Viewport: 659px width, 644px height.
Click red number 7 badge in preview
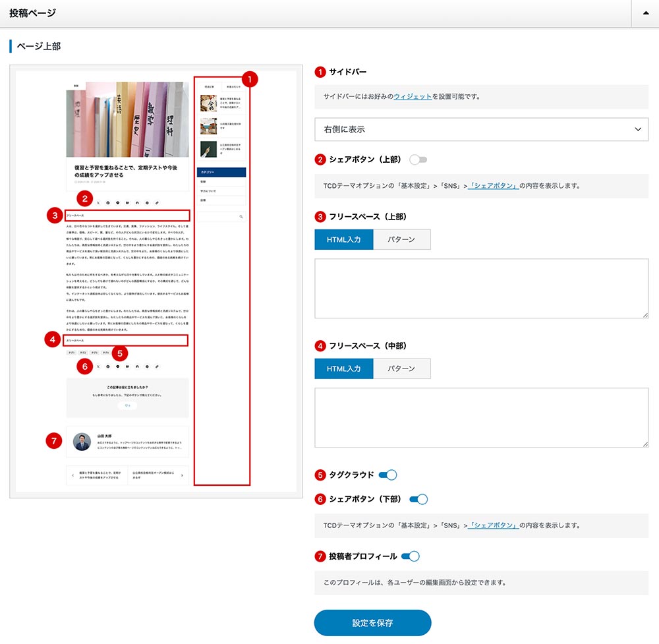coord(55,441)
